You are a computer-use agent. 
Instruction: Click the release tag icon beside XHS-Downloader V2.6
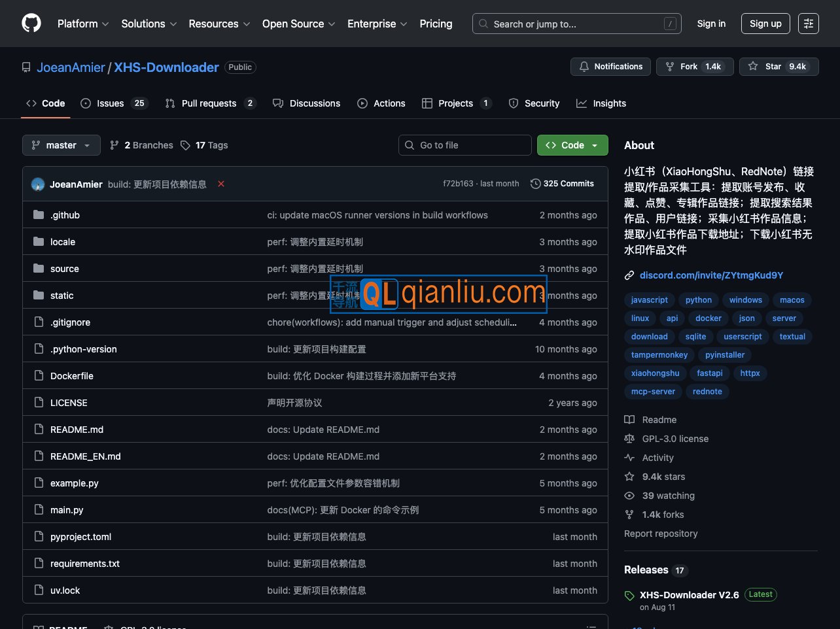(x=629, y=595)
